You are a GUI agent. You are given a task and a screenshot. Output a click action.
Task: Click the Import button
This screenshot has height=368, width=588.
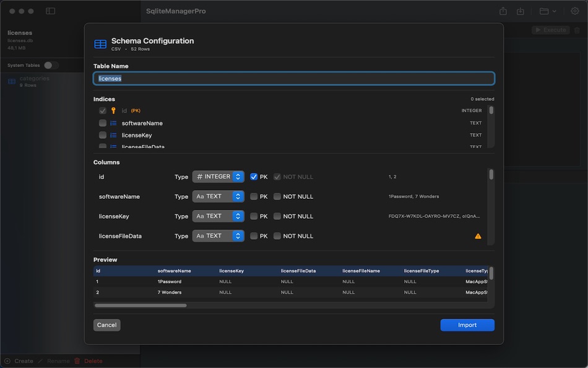pos(467,325)
